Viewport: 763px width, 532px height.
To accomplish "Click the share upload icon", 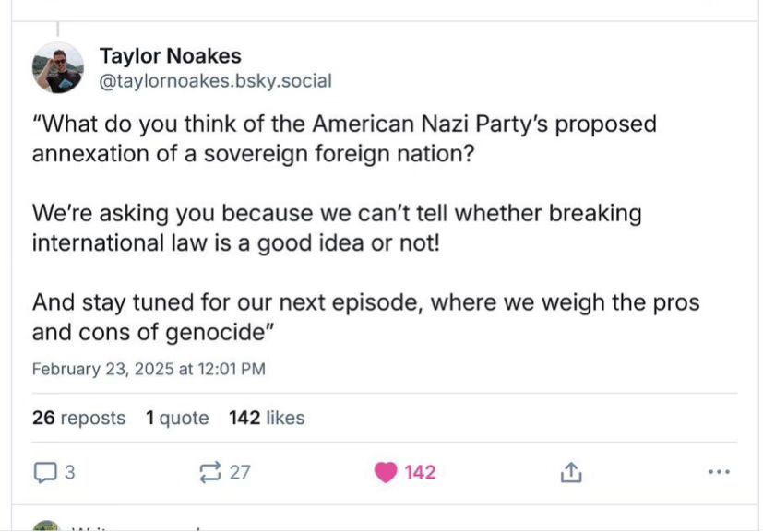I will pos(571,473).
